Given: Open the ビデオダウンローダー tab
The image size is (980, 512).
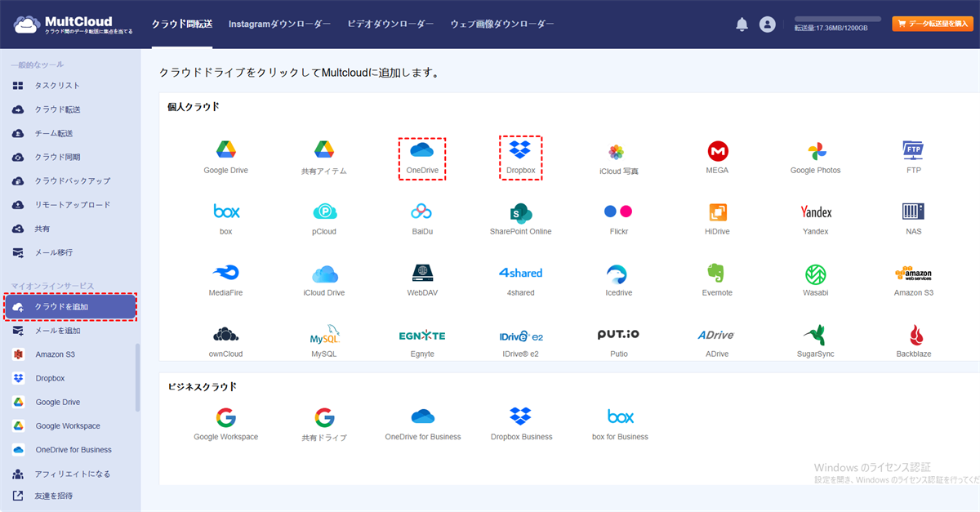Looking at the screenshot, I should tap(390, 24).
